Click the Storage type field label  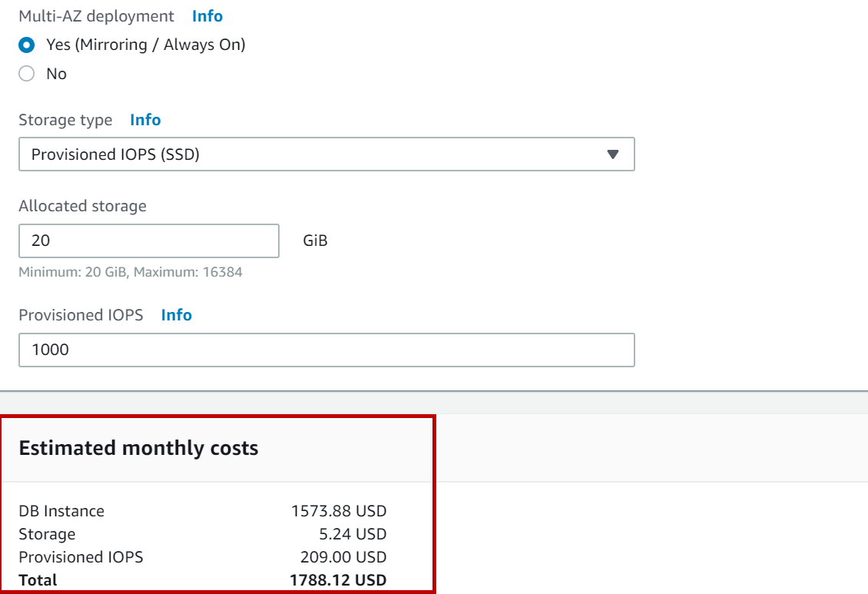click(x=65, y=120)
